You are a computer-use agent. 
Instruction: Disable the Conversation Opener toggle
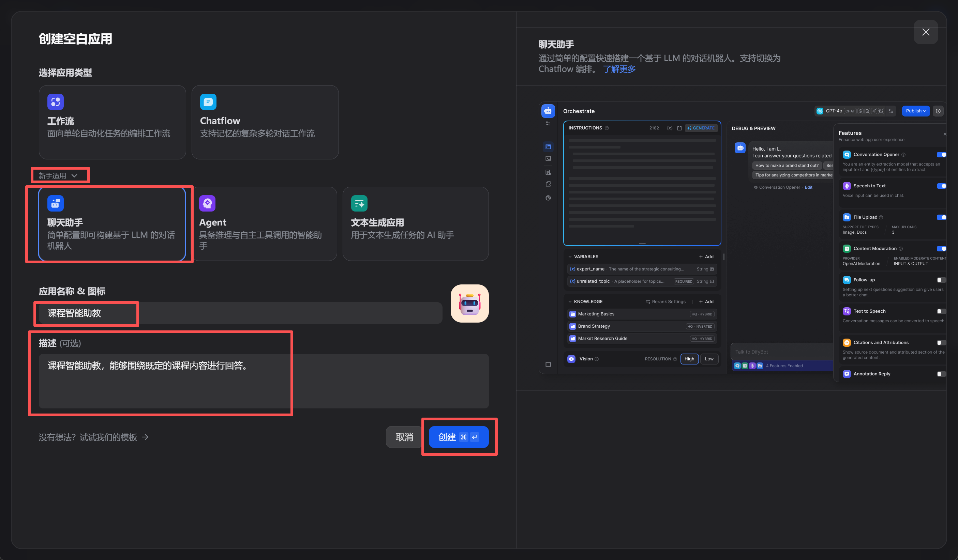(941, 155)
